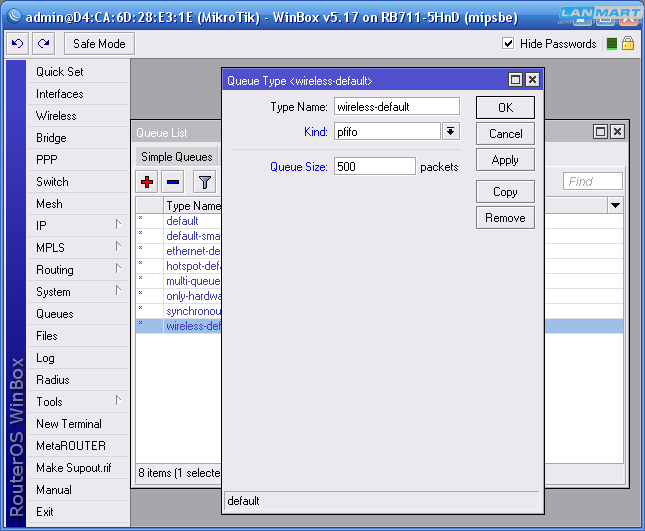Image resolution: width=645 pixels, height=531 pixels.
Task: Select the only-hardware-queue row
Action: pos(179,296)
